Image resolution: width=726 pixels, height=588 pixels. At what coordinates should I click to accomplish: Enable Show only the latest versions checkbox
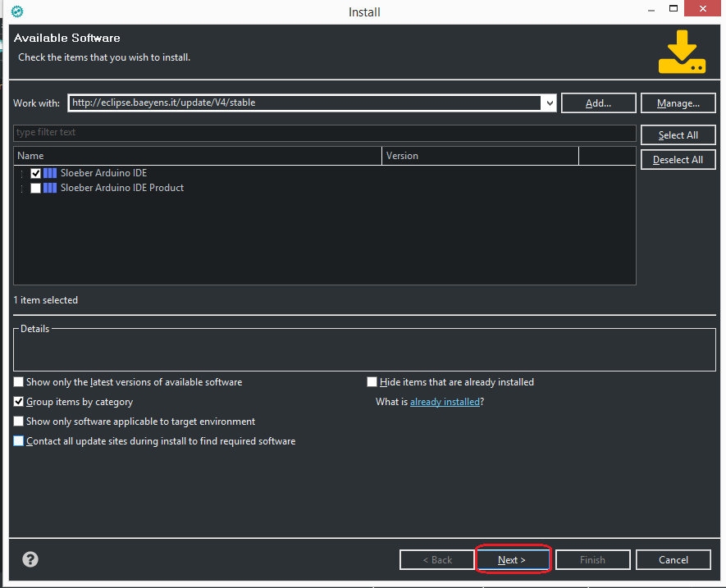(19, 382)
